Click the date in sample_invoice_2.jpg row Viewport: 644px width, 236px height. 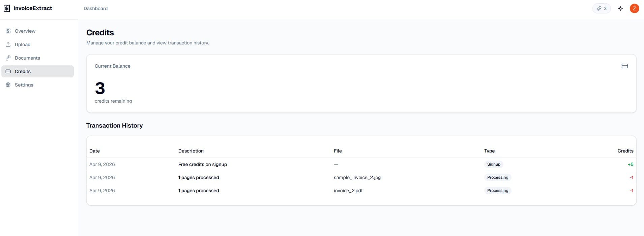click(102, 177)
